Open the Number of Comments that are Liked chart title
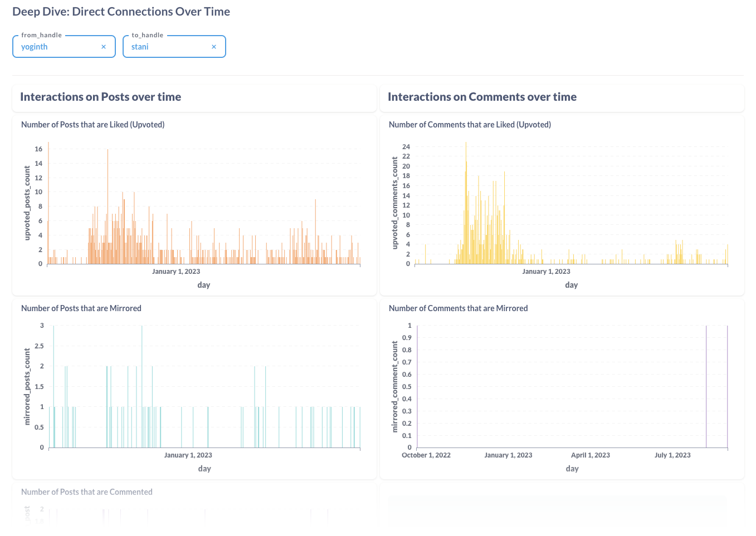Viewport: 756px width, 536px height. click(470, 125)
